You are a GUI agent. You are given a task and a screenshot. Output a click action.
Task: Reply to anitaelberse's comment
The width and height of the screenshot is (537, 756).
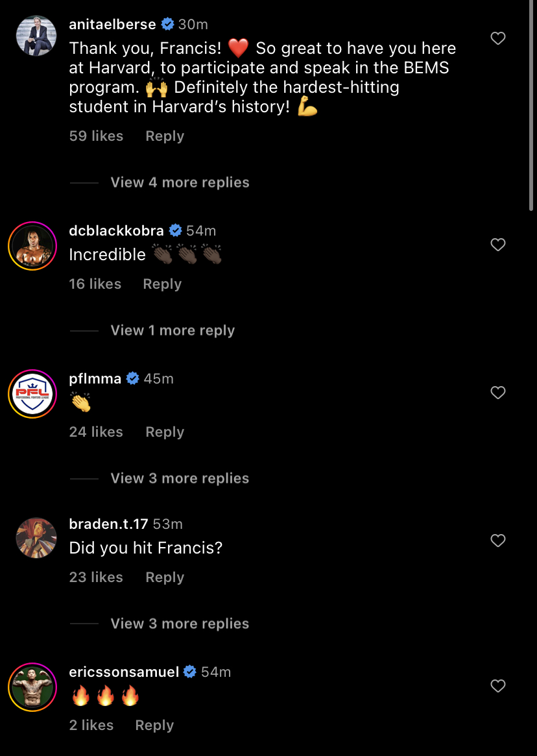pos(165,136)
